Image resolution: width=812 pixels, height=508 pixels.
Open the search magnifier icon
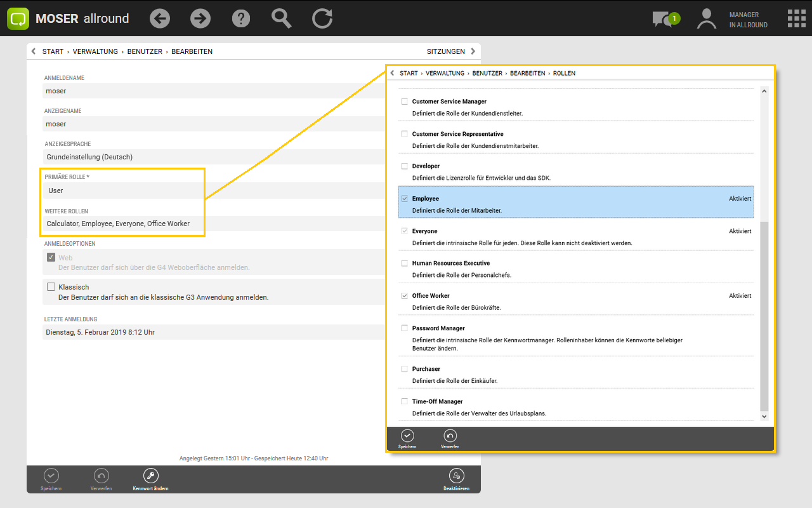tap(281, 18)
